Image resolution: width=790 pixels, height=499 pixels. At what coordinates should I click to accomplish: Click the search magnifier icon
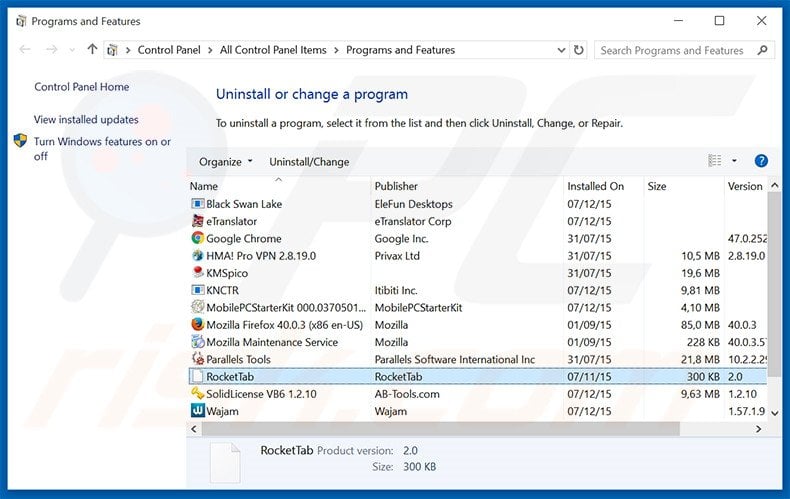coord(762,50)
